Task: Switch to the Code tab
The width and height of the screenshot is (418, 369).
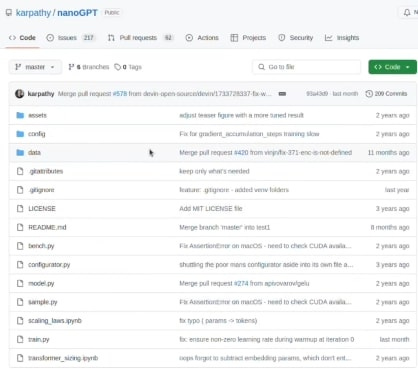Action: click(x=22, y=38)
